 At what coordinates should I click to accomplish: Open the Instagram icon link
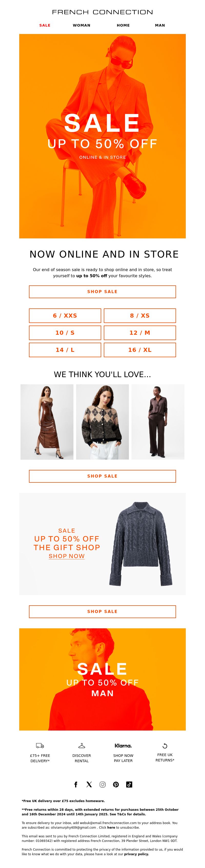102,784
